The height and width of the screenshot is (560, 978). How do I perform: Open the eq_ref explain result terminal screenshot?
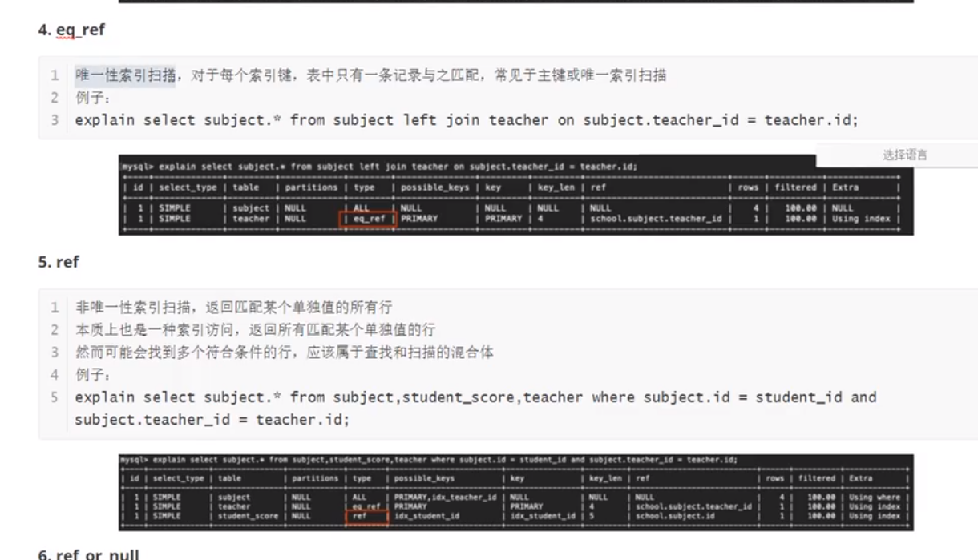tap(516, 197)
